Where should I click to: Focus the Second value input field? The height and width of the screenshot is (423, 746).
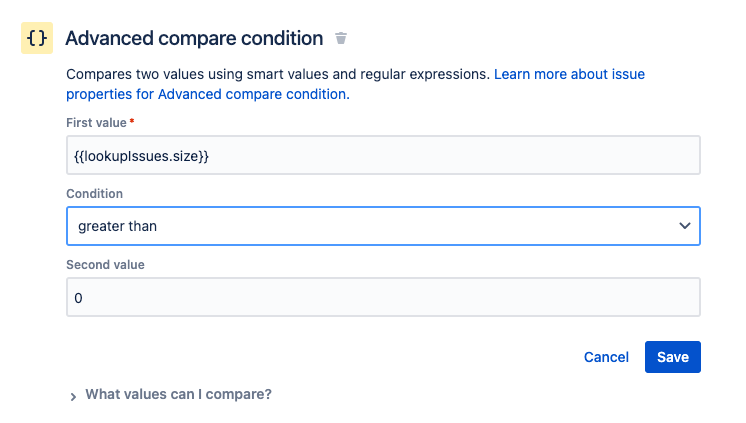(x=383, y=297)
